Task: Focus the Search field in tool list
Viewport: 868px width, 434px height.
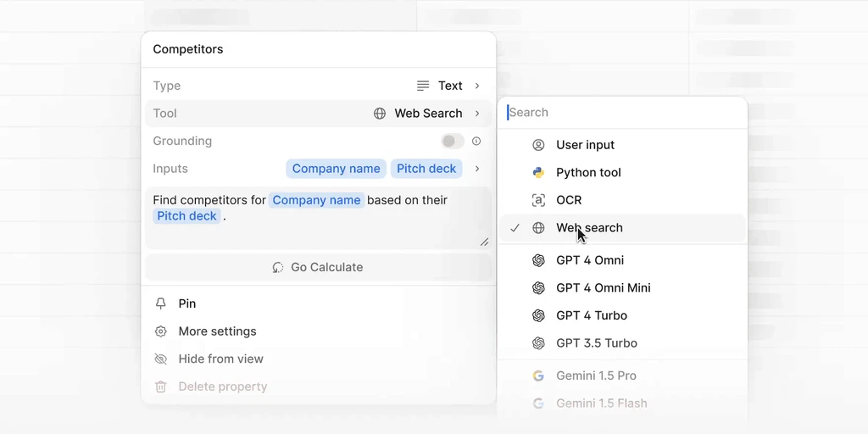Action: [x=622, y=113]
